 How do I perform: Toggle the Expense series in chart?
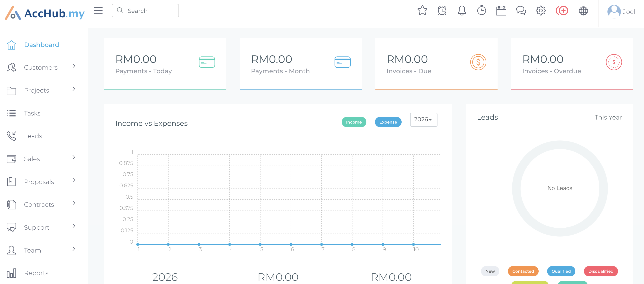[388, 122]
